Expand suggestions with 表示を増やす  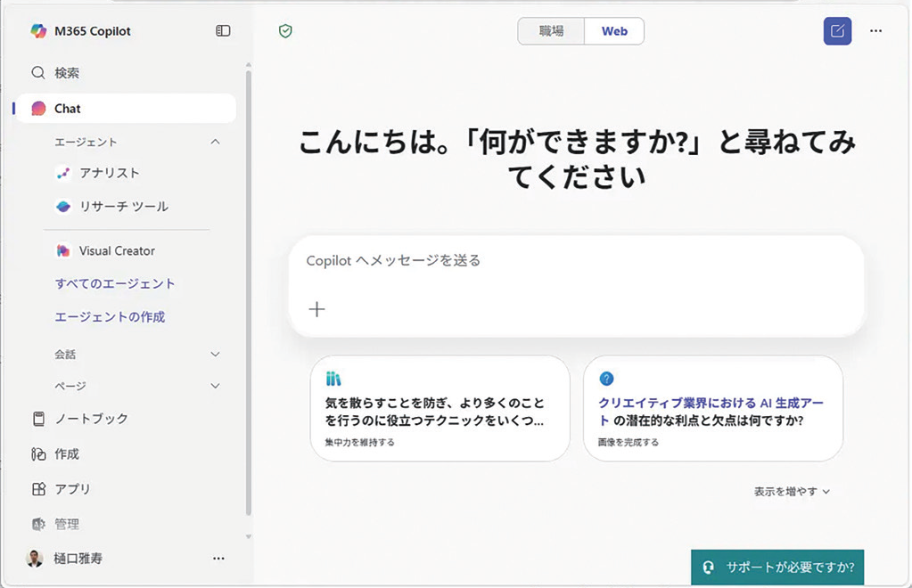792,492
